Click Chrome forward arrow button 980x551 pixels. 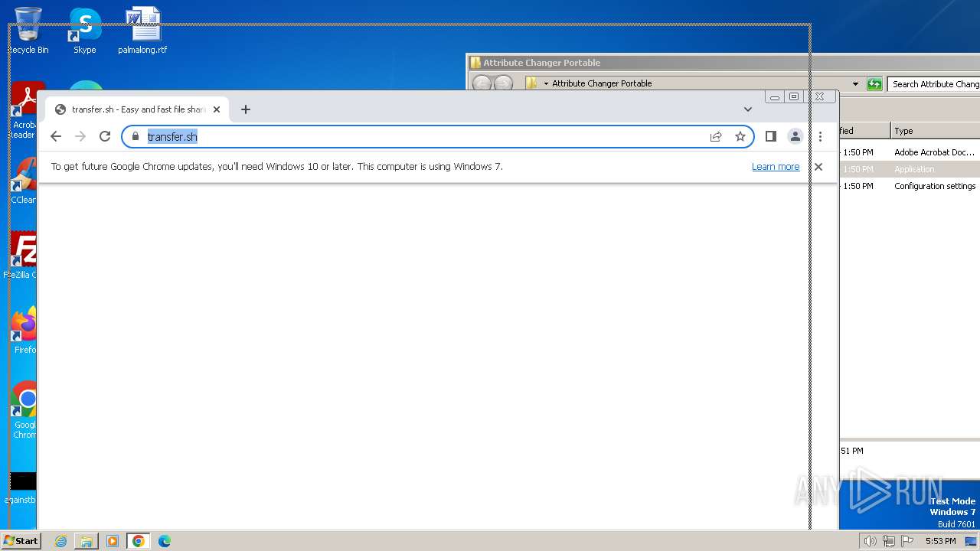80,136
